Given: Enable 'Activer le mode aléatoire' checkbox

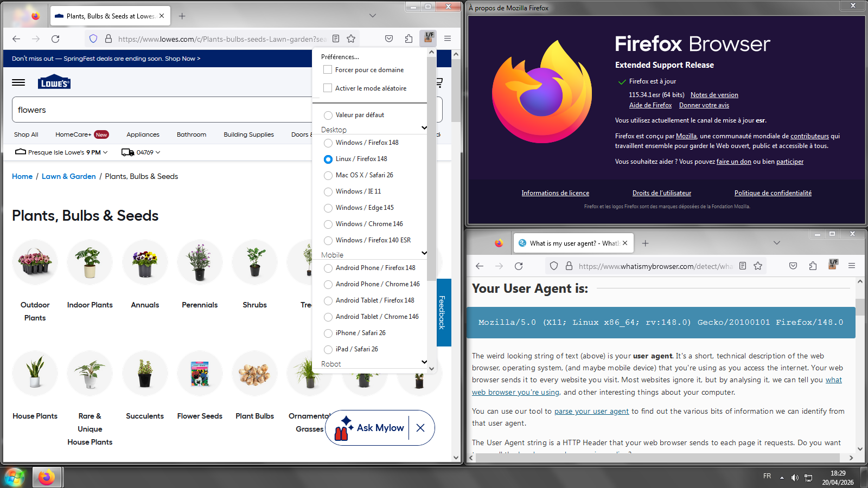Looking at the screenshot, I should point(328,88).
